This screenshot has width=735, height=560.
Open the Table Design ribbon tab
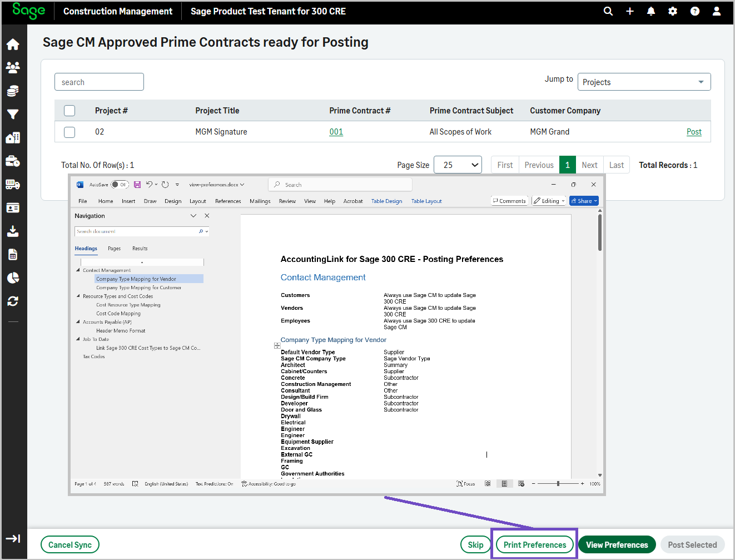[386, 201]
